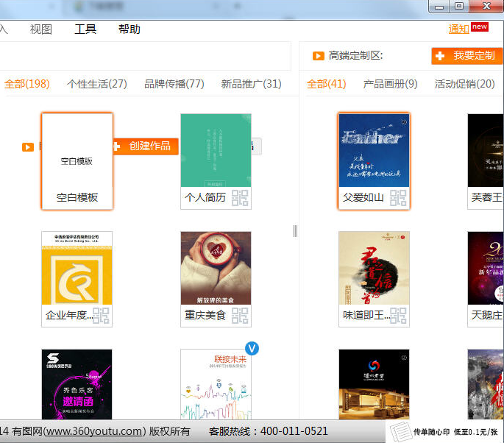Select the 全部(41) tab in the custom zone
The width and height of the screenshot is (504, 443).
tap(326, 84)
